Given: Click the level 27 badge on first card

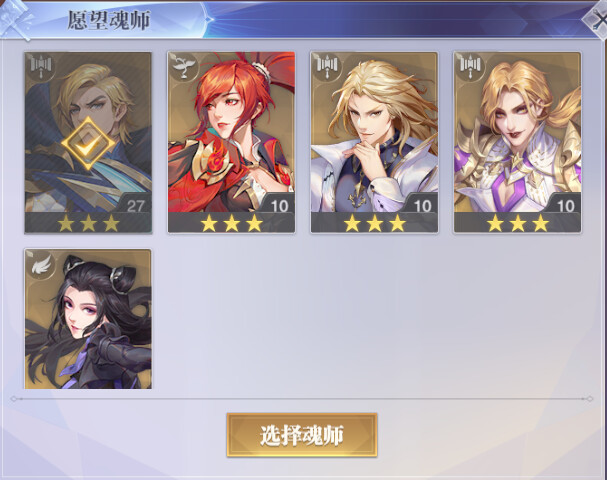Looking at the screenshot, I should click(x=135, y=206).
